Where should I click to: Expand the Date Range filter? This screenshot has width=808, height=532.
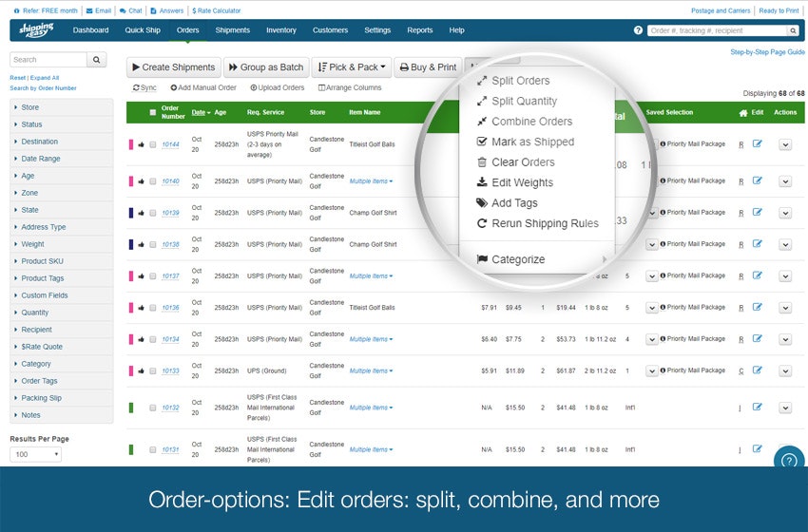pos(62,159)
